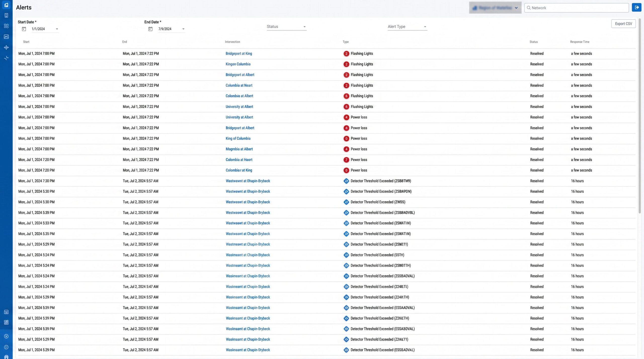Viewport: 644px width, 359px height.
Task: Click the Export CSV button
Action: tap(623, 24)
